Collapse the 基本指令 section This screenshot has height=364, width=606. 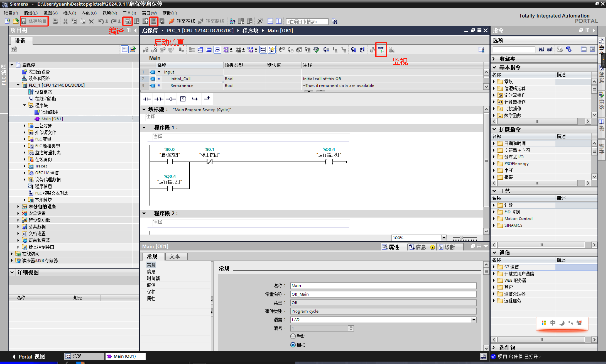(494, 67)
